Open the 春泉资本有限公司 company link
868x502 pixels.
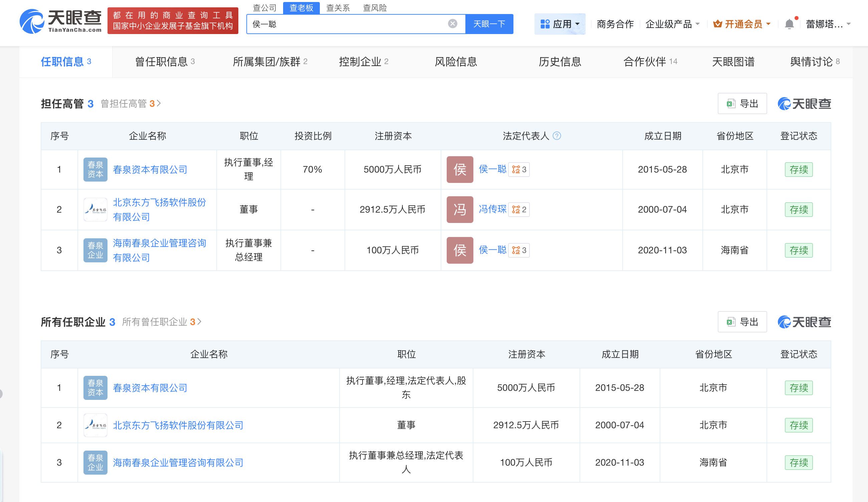[x=150, y=170]
